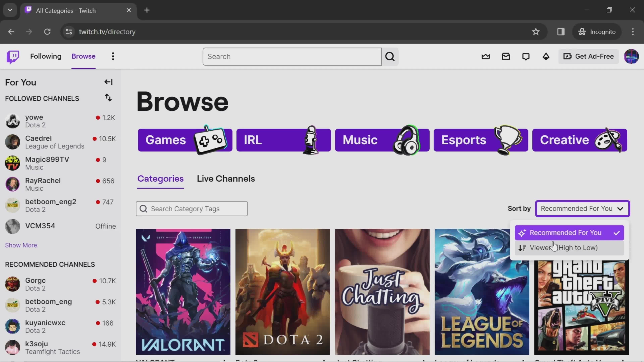Click the Search Category Tags input field
644x362 pixels.
[x=192, y=209]
